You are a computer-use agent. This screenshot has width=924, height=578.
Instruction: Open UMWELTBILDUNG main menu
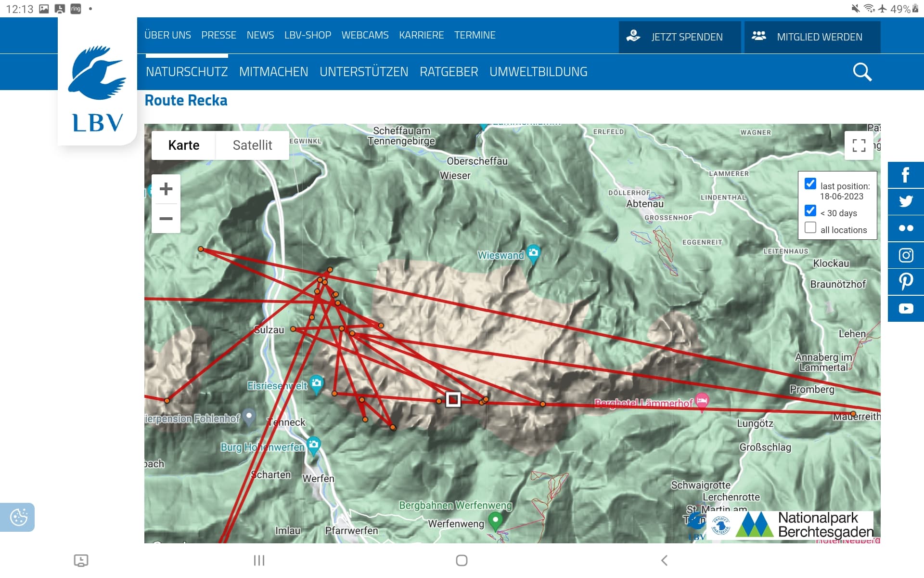538,72
